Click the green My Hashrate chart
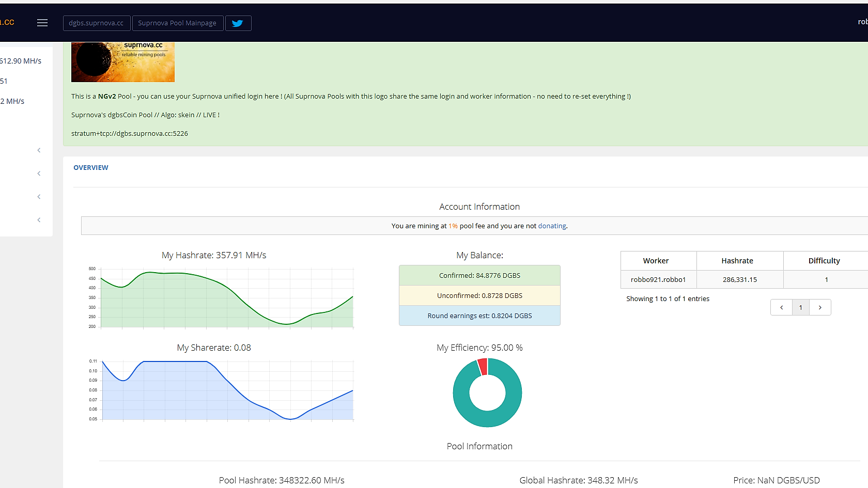 pos(227,300)
